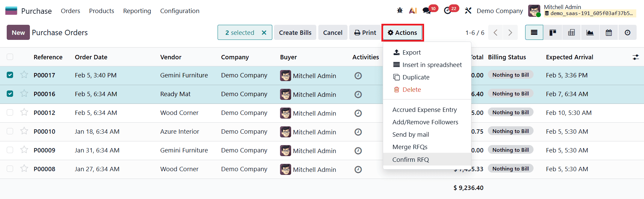Viewport: 644px width, 199px height.
Task: Go to previous page of records
Action: point(496,32)
